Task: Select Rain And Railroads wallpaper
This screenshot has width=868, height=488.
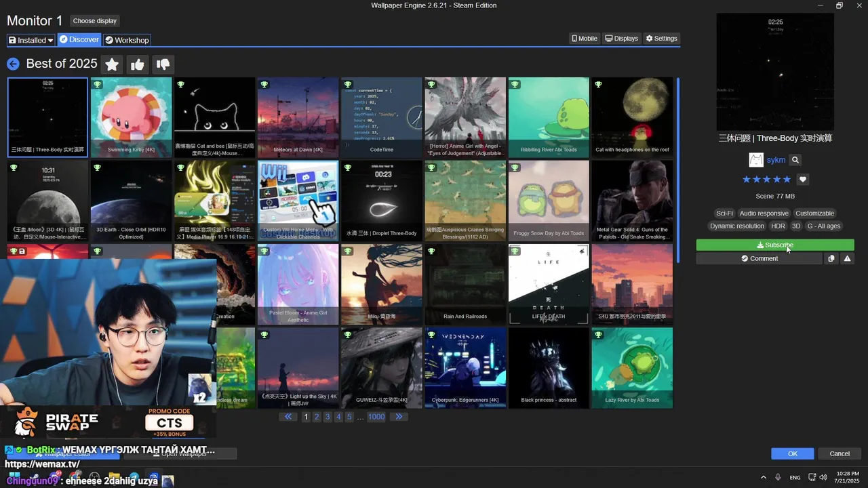Action: pos(465,285)
